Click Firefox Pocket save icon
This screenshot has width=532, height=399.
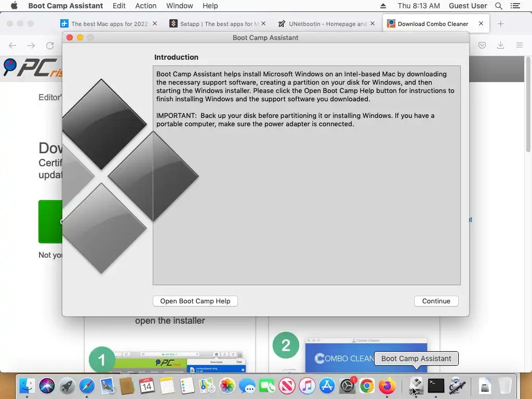click(x=482, y=45)
